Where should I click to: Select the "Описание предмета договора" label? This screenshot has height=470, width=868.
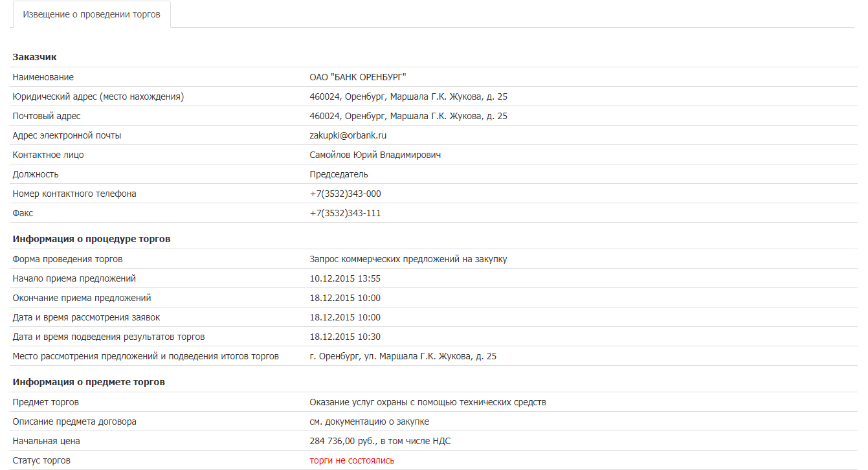[x=74, y=421]
